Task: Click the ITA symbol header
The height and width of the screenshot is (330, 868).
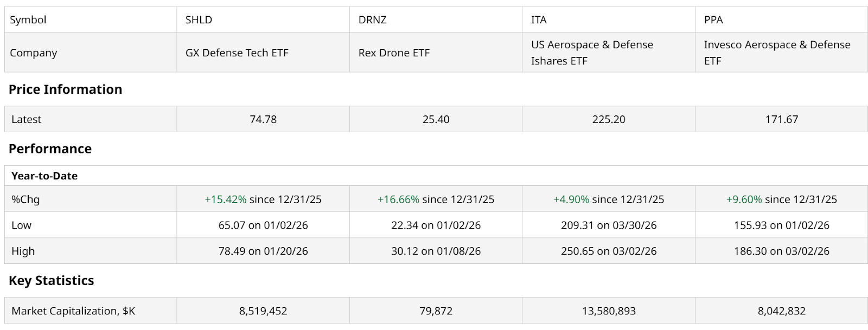Action: pyautogui.click(x=539, y=20)
